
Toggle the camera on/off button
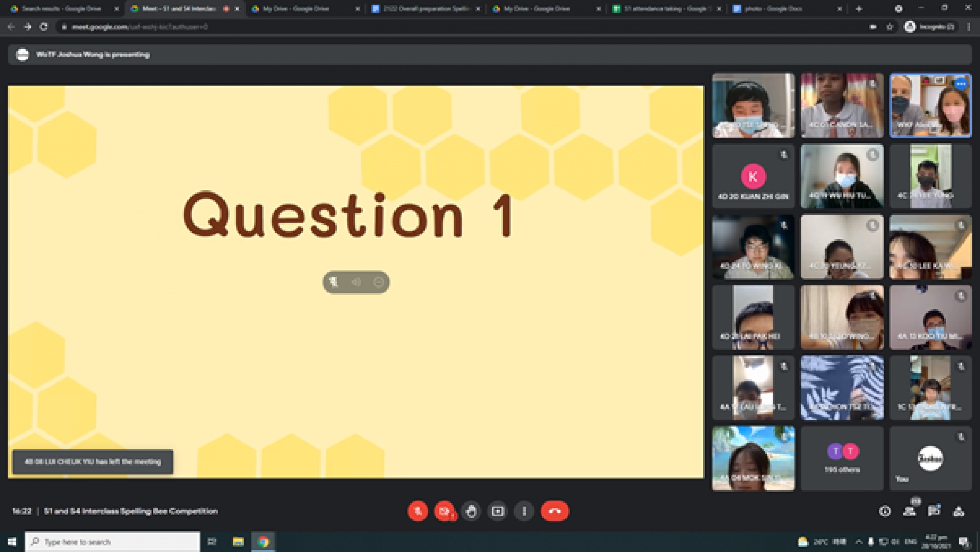pos(445,511)
